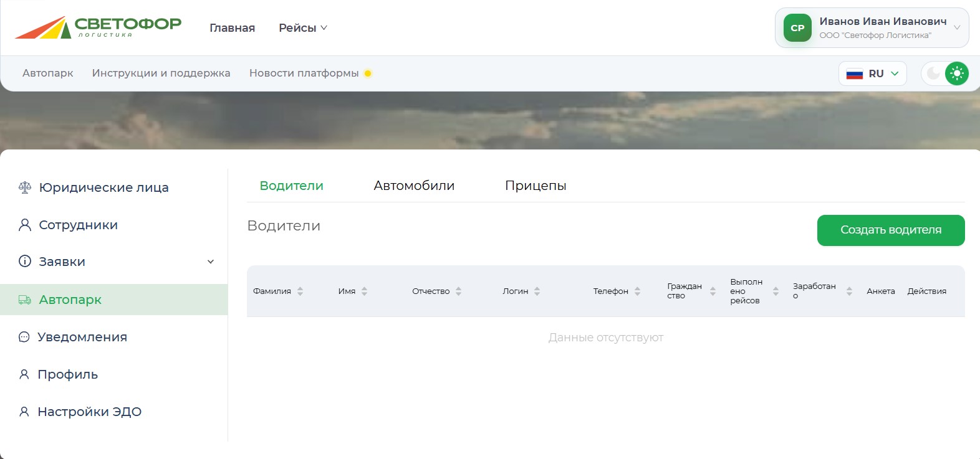Screen dimensions: 980x459
Task: Expand the Иванов Иван Иванович account menu
Action: 872,28
